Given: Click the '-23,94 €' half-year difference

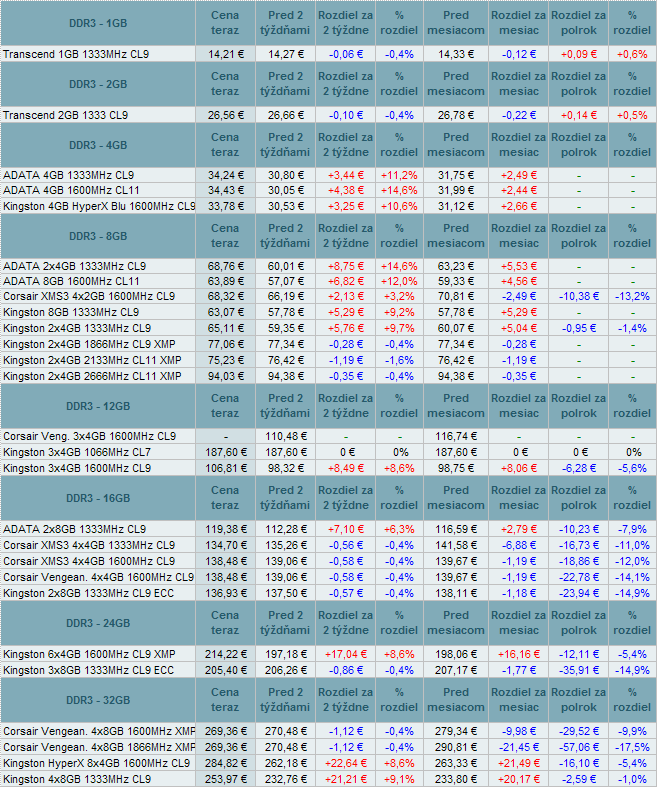Looking at the screenshot, I should 579,593.
